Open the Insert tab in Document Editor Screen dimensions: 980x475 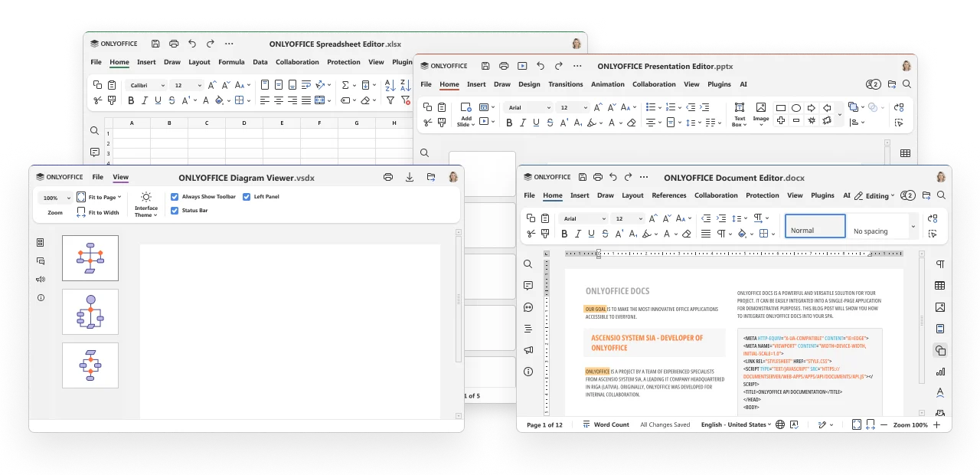(580, 195)
